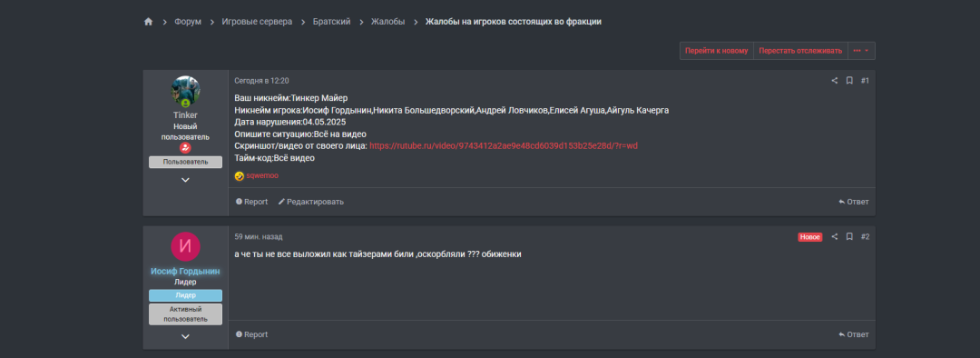Screen dimensions: 980x358
Task: Reply to post #2 with Ответ
Action: [854, 335]
